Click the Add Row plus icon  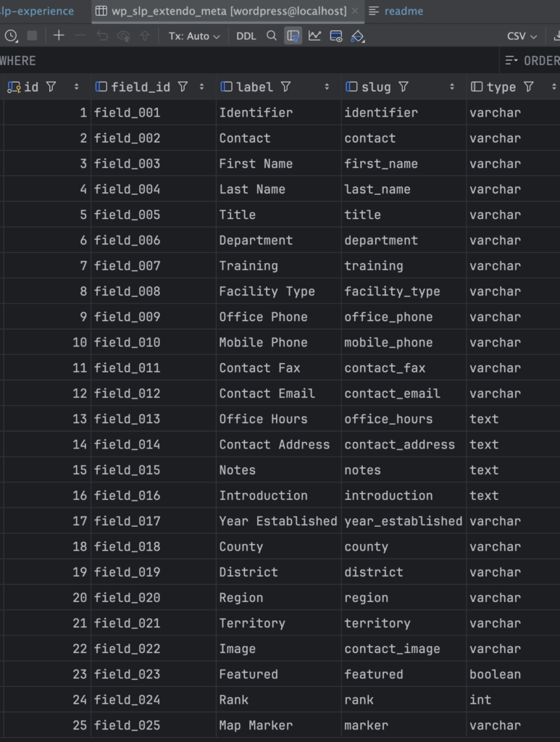[x=59, y=36]
